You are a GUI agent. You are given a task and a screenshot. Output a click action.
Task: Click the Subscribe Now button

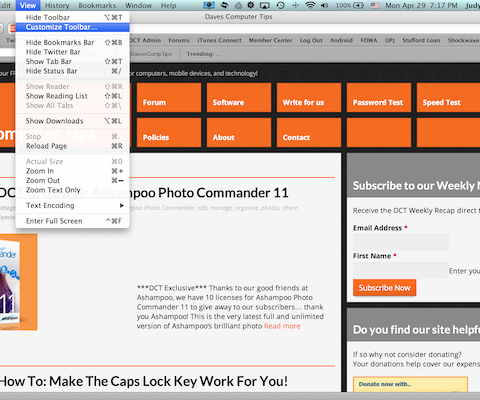385,288
